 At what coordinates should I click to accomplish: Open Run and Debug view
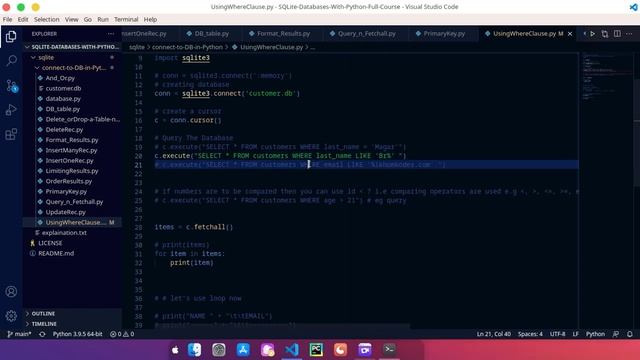pyautogui.click(x=11, y=110)
